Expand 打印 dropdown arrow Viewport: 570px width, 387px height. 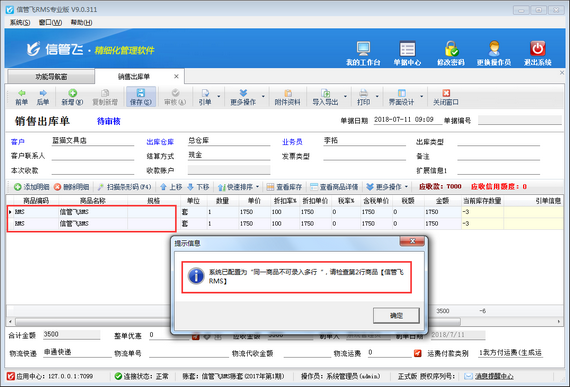tap(377, 97)
